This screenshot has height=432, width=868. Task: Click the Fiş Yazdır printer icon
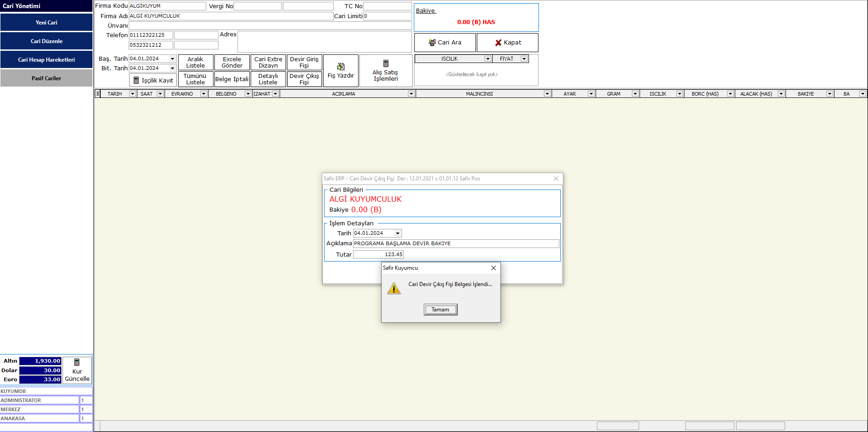(341, 67)
